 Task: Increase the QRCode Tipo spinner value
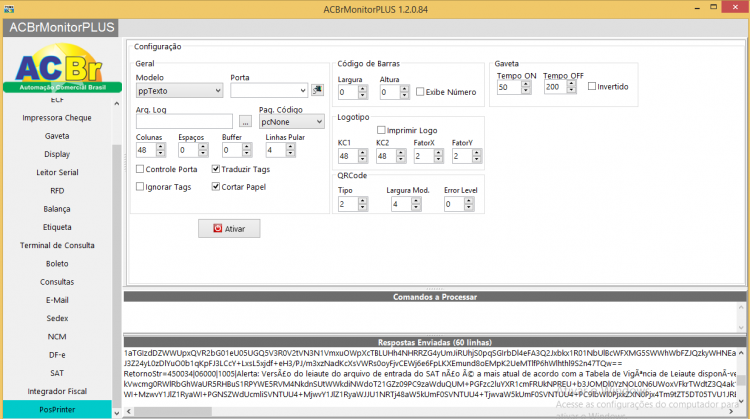coord(363,201)
